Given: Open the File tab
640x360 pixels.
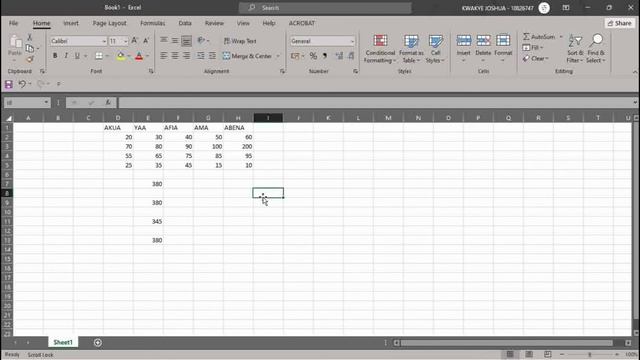Looking at the screenshot, I should pyautogui.click(x=13, y=23).
